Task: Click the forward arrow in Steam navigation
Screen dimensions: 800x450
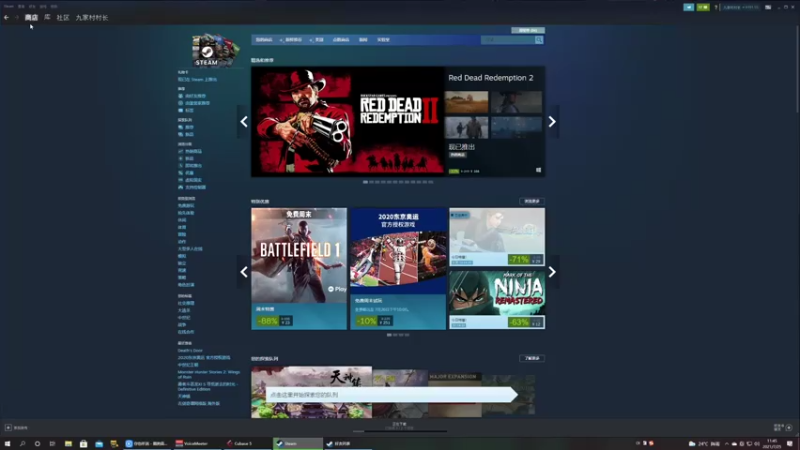Action: 16,17
